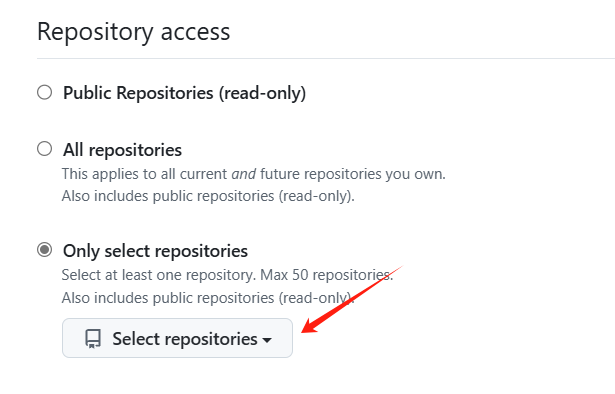The width and height of the screenshot is (615, 394).
Task: Select the Public Repositories (read-only) radio button
Action: click(x=44, y=93)
